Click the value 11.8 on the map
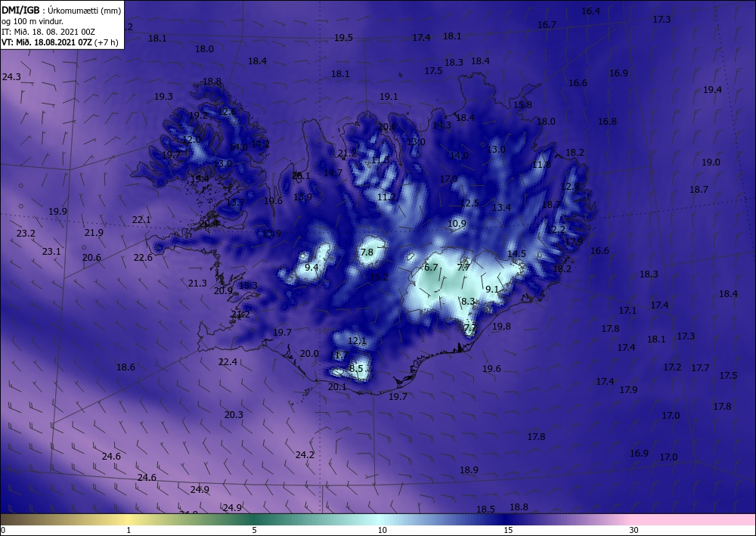Screen dimensions: 756x536 [541, 164]
